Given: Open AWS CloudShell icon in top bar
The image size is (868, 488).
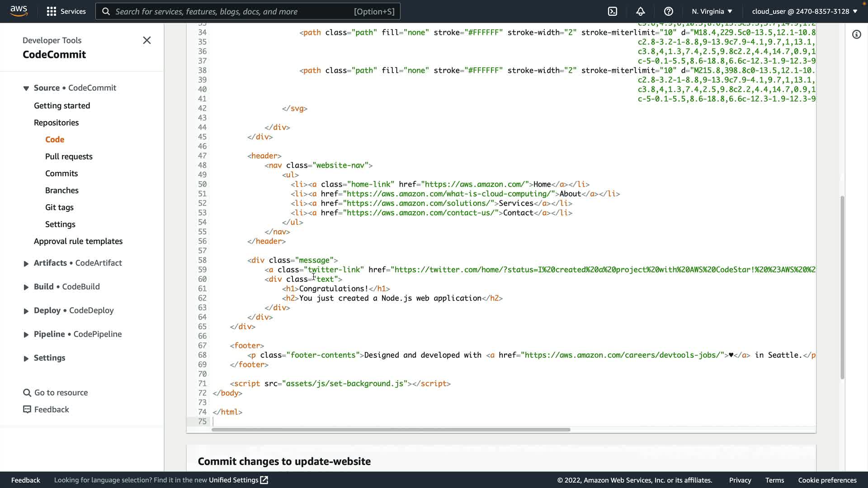Looking at the screenshot, I should coord(613,11).
